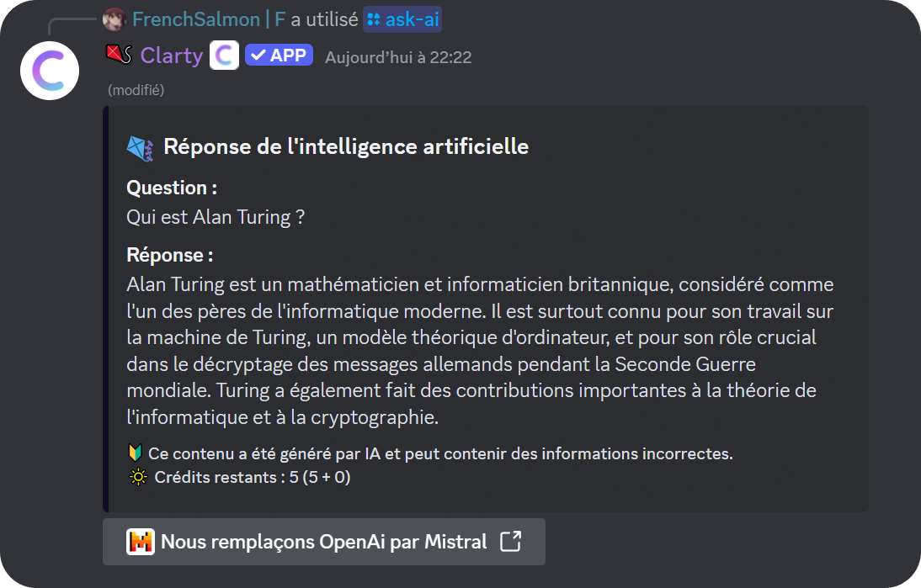Click the knife emoji before Clarty's name
Screen dimensions: 921x588
[x=117, y=55]
